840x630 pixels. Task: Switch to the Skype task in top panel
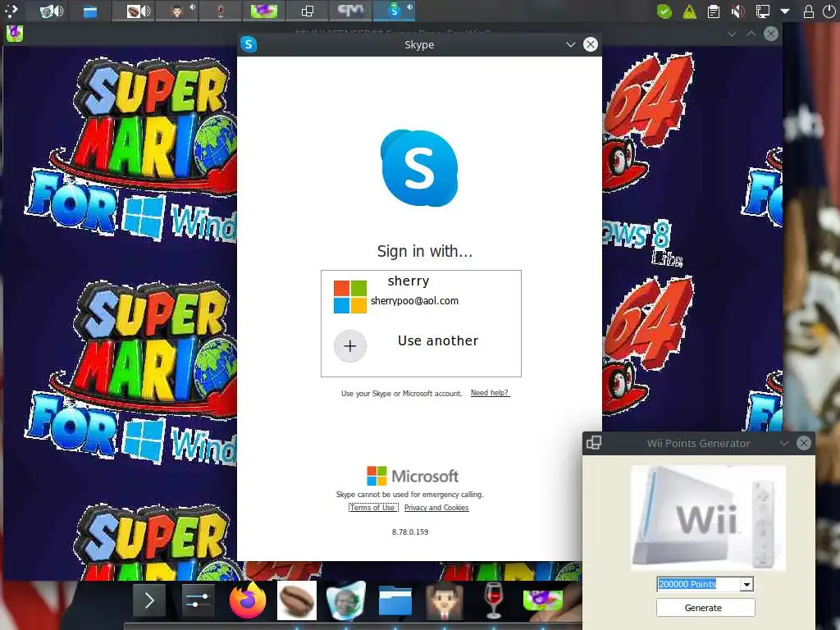(x=395, y=11)
